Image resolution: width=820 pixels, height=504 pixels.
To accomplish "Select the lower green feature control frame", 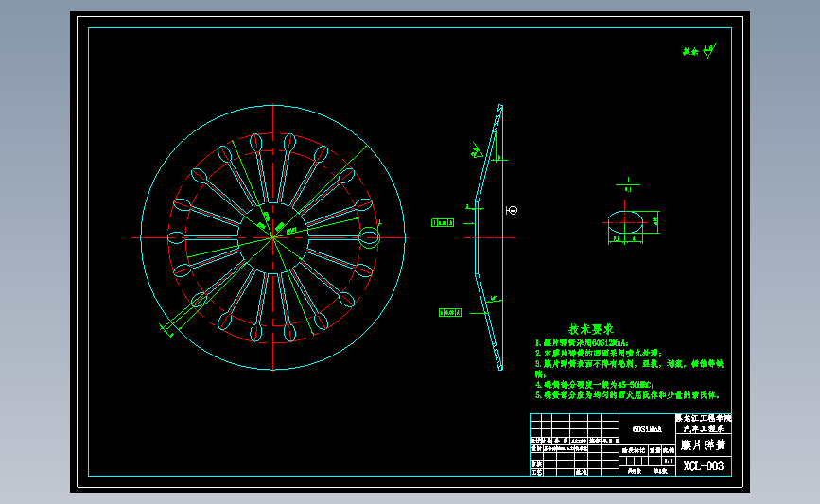I will coord(450,313).
